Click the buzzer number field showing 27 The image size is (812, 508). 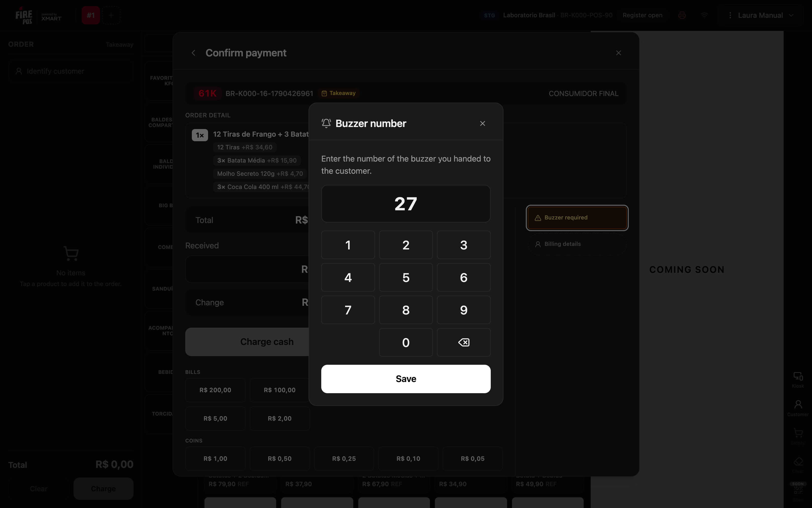tap(406, 204)
